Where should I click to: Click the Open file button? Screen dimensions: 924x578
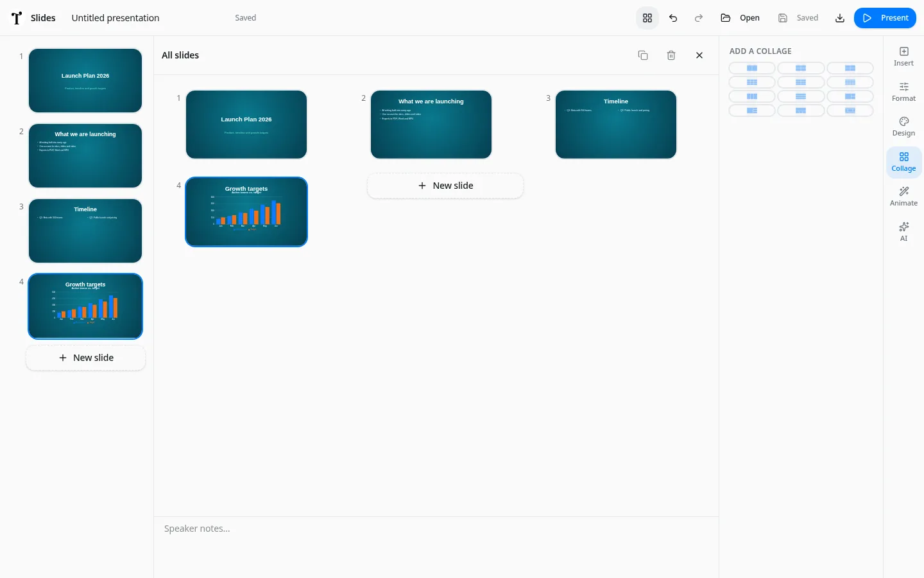tap(740, 18)
